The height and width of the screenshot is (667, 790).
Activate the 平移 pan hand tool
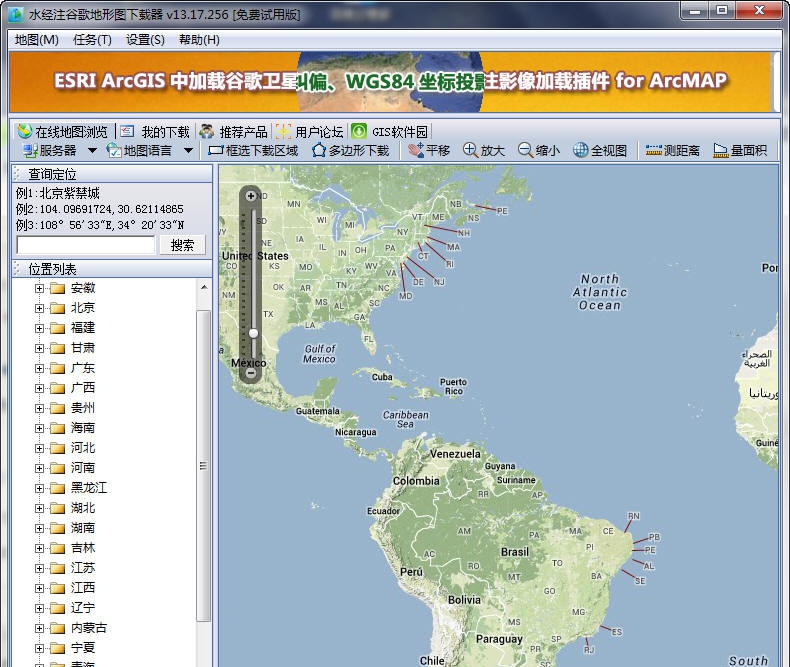428,150
